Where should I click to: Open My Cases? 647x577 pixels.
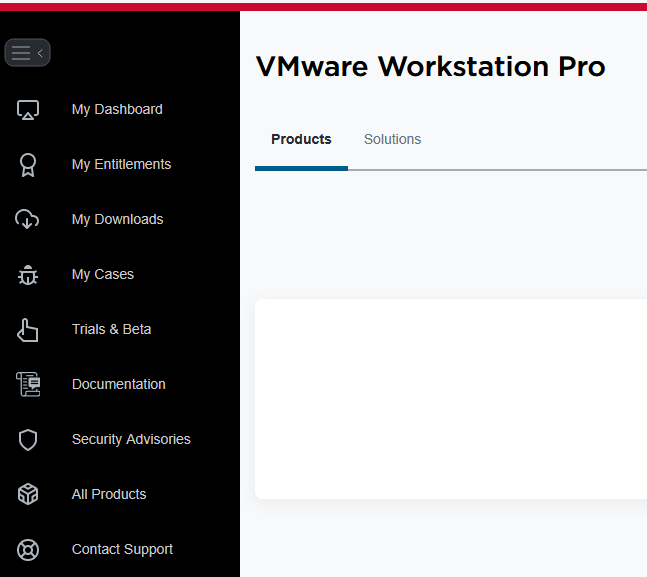[x=103, y=274]
